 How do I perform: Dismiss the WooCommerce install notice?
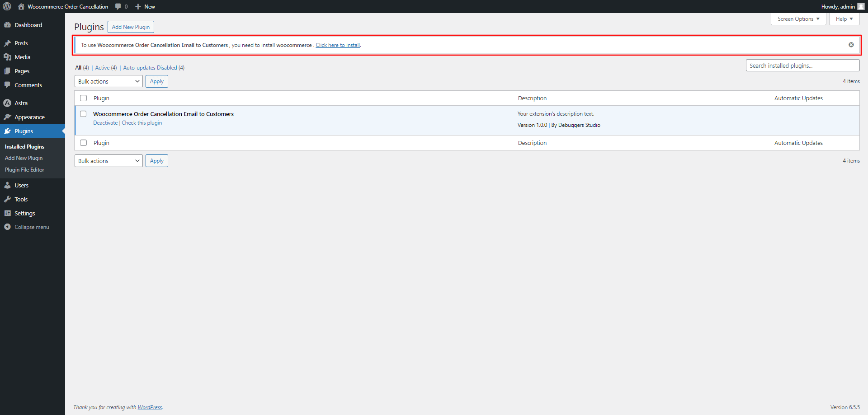tap(851, 45)
